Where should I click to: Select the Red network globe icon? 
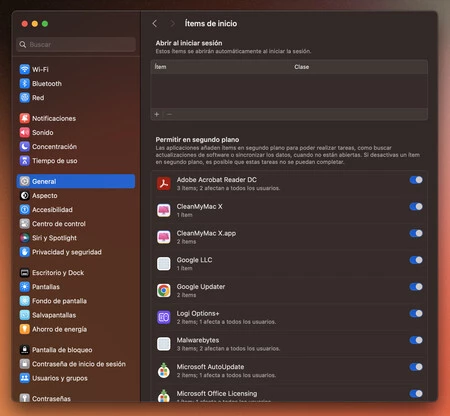24,98
